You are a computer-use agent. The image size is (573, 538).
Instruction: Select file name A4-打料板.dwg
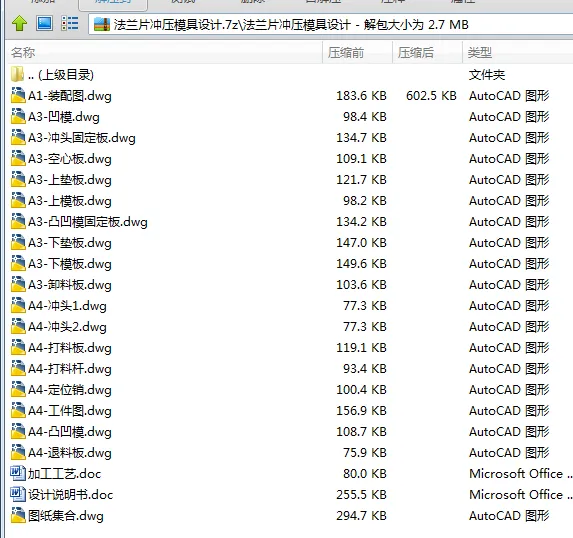click(70, 348)
